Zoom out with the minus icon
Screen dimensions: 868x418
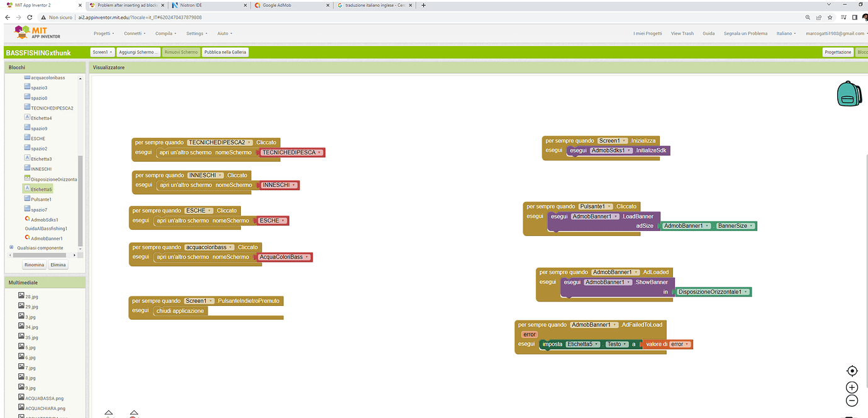(x=852, y=400)
